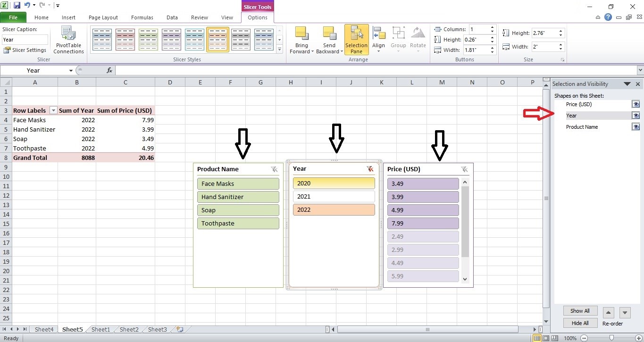Viewport: 644px width, 342px height.
Task: Toggle visibility of the Year shape
Action: tap(636, 115)
